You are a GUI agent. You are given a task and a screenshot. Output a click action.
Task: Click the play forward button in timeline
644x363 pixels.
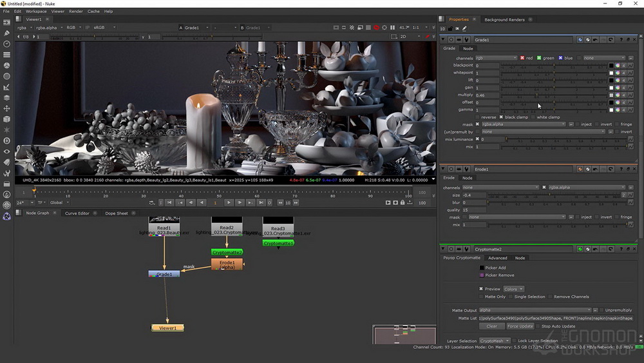229,202
